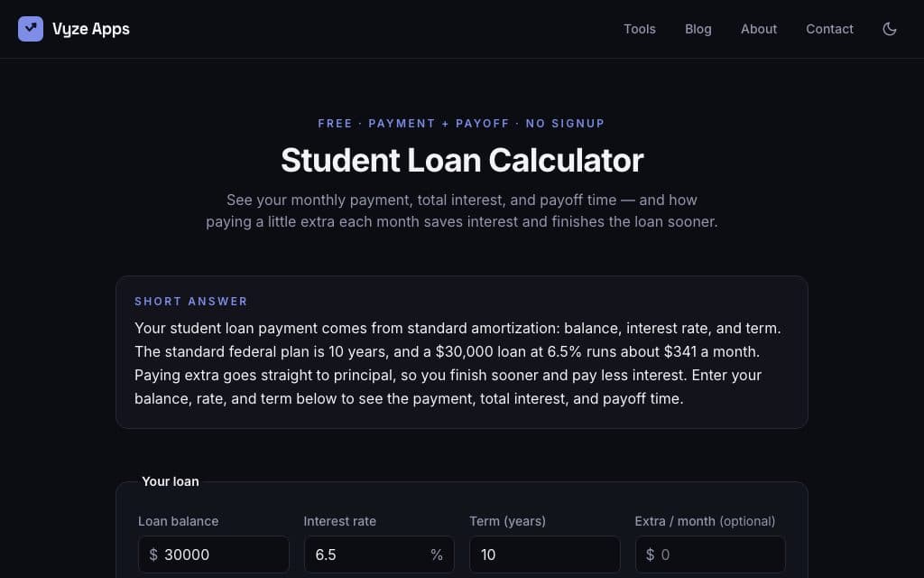Go to the Blog page

698,29
